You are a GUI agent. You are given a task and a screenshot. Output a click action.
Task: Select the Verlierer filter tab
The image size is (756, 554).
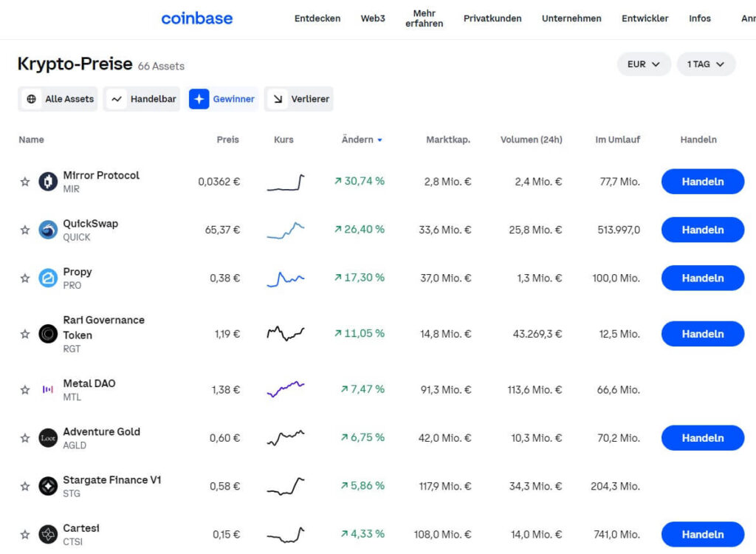(x=299, y=99)
